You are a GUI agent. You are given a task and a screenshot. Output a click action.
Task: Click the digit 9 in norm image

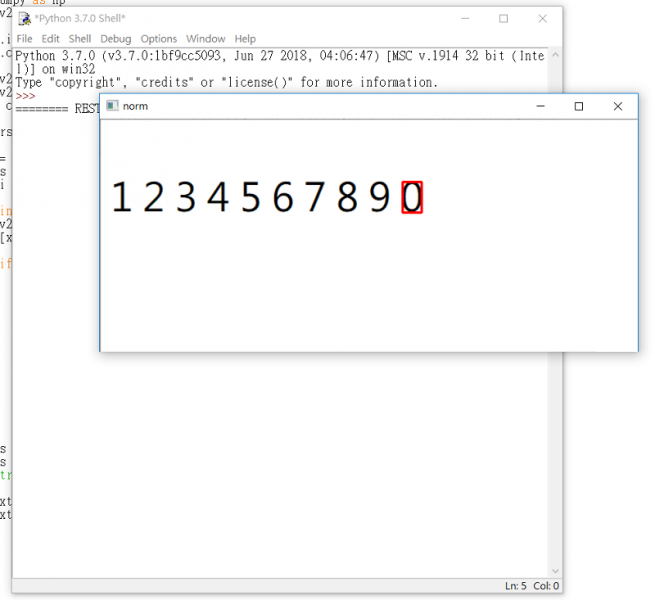coord(380,197)
